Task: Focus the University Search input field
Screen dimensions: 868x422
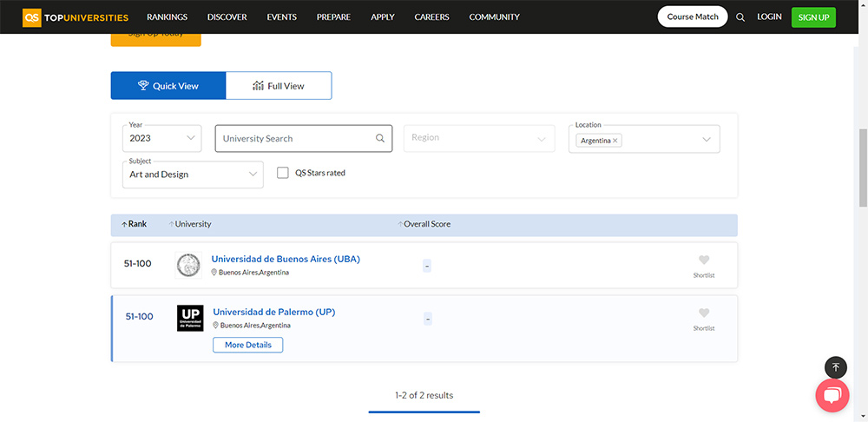Action: pos(303,138)
